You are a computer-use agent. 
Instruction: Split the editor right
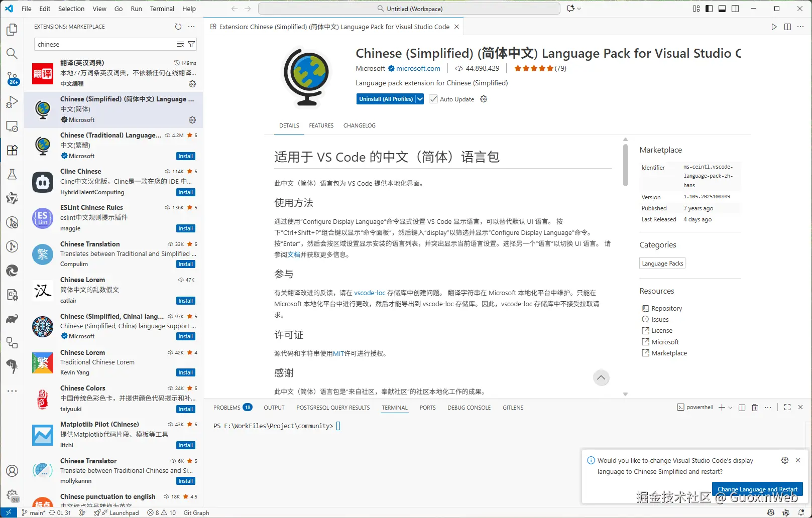coord(787,27)
